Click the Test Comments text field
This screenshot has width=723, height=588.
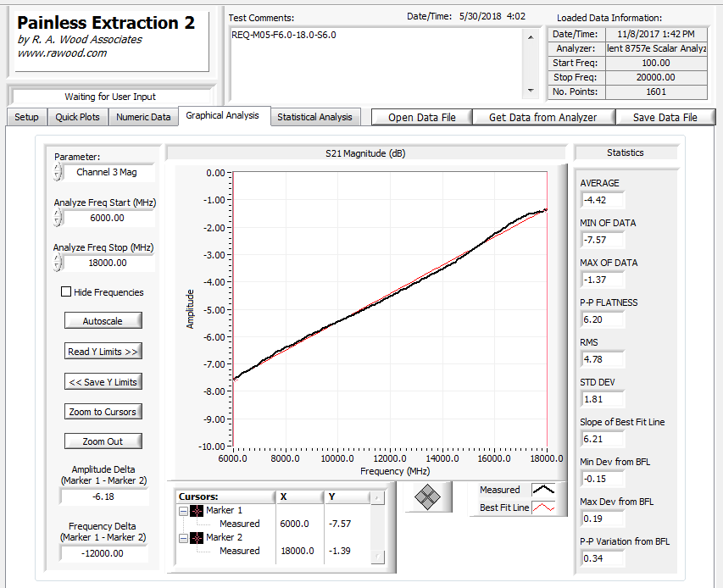click(375, 64)
